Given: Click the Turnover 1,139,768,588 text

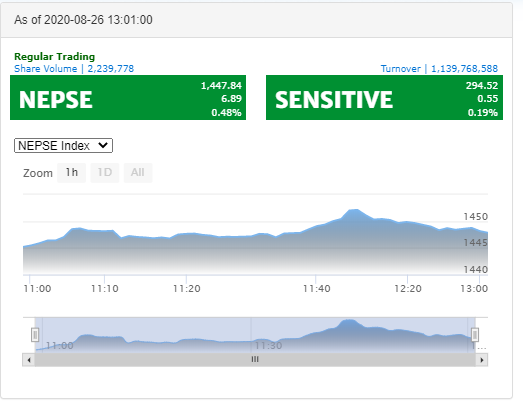Looking at the screenshot, I should point(439,69).
